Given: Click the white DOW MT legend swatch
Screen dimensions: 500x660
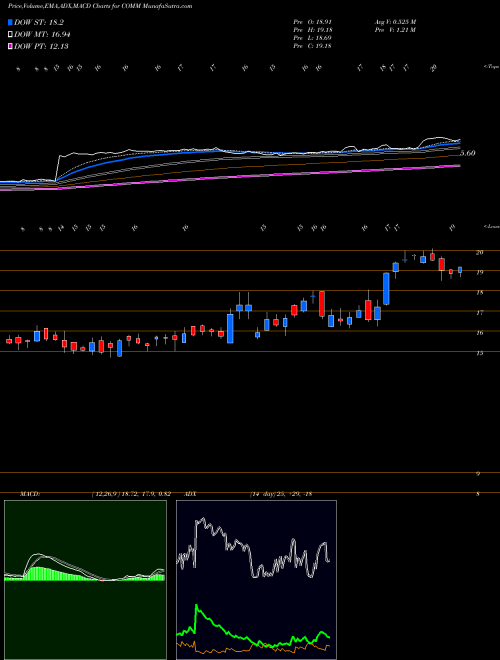Looking at the screenshot, I should tap(11, 35).
